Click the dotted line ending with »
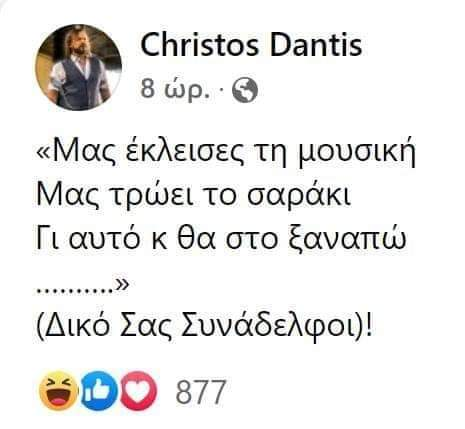Image resolution: width=465 pixels, height=429 pixels. coord(82,287)
